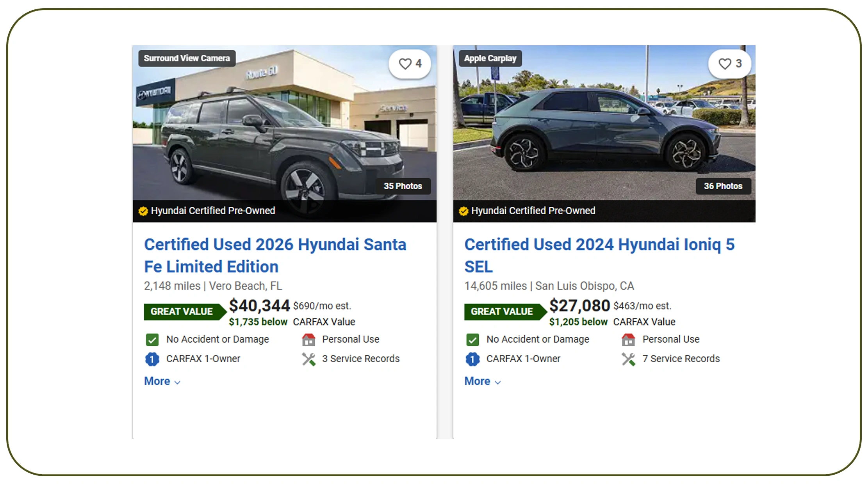Click the Surround View Camera tag
Viewport: 868px width, 484px height.
(187, 58)
